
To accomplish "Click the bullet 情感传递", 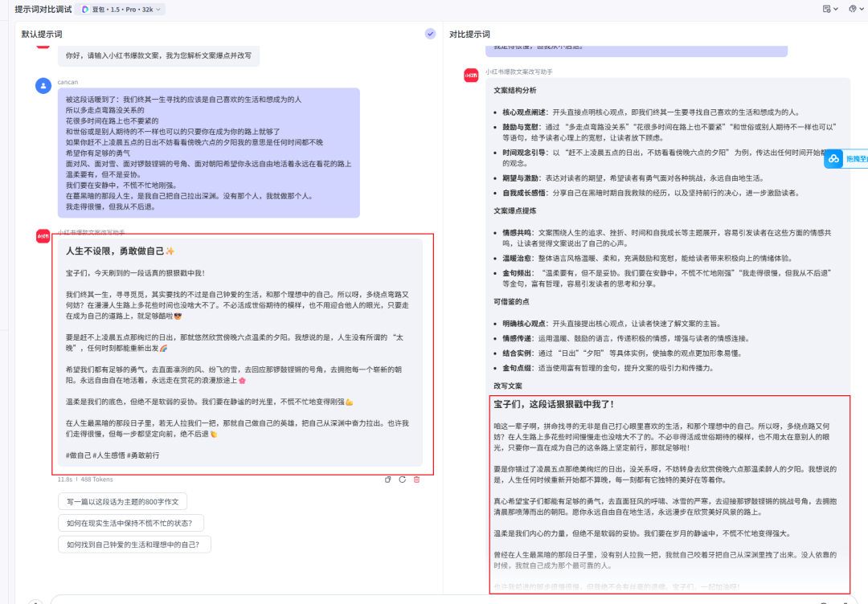I will (625, 338).
